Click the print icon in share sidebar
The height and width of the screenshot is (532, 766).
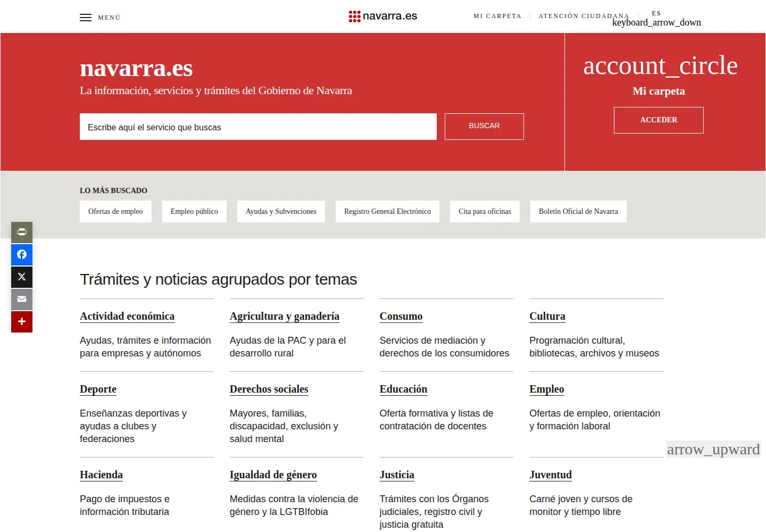pyautogui.click(x=22, y=232)
